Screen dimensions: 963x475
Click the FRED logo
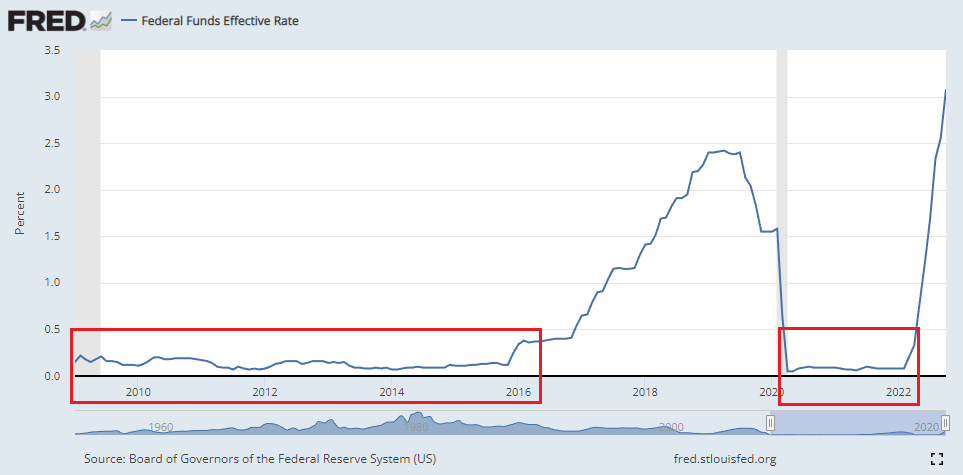[x=46, y=20]
